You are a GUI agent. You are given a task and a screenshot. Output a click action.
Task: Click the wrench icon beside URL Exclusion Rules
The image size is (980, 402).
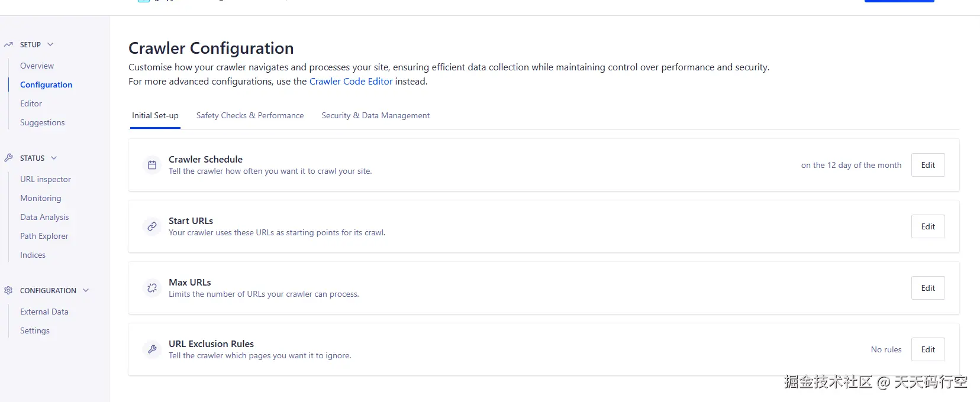pos(152,349)
